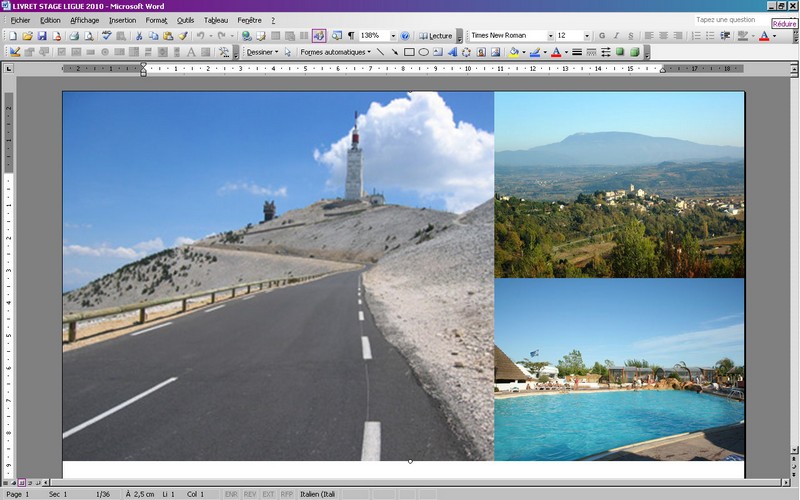
Task: Select the Format Painter brush icon
Action: point(183,36)
